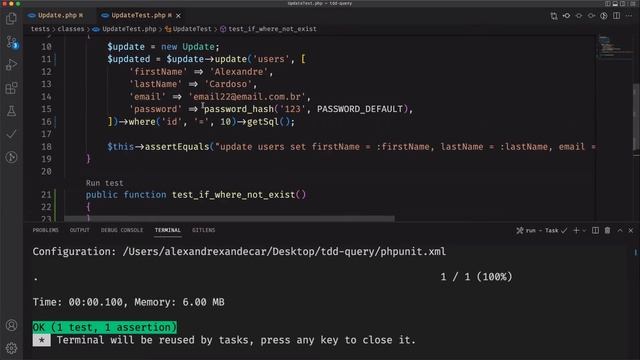Open the Source Control view
This screenshot has height=360, width=640.
pos(11,42)
